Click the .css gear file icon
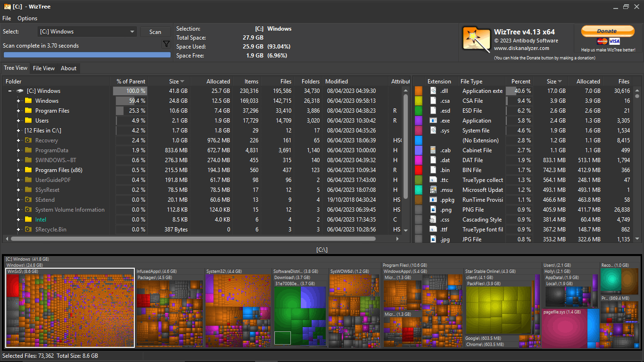 click(433, 220)
